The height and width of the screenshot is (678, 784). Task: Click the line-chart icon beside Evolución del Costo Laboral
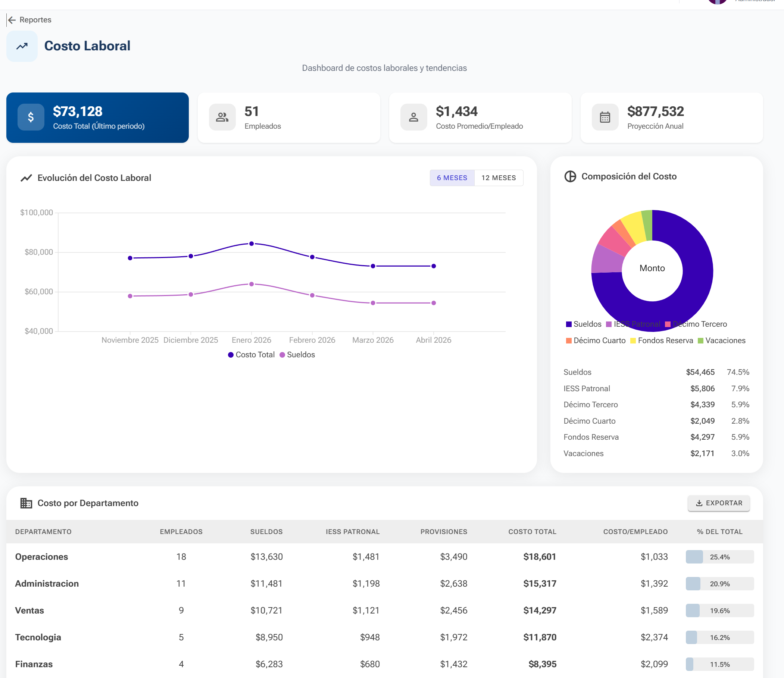[x=26, y=178]
